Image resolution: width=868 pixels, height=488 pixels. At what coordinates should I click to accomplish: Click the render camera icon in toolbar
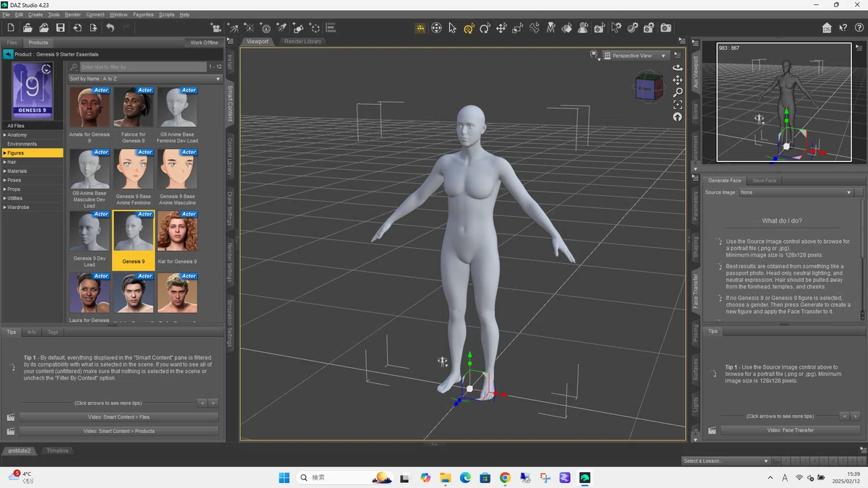665,27
